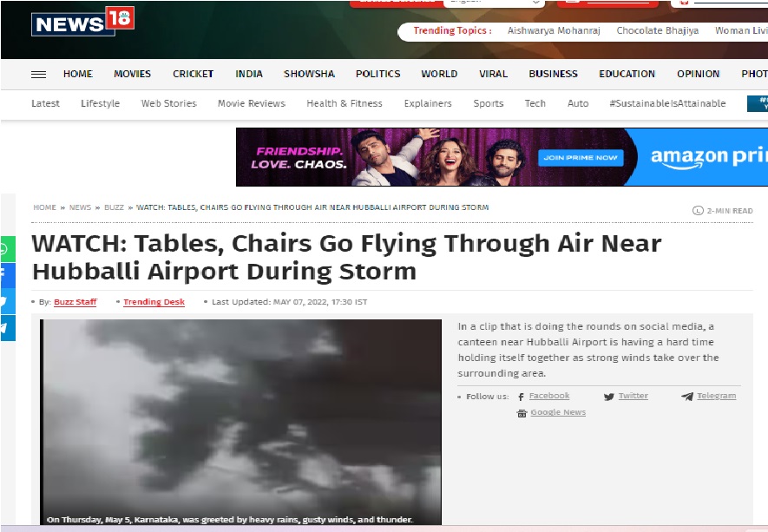Open the CRICKET menu item
The width and height of the screenshot is (768, 532).
[193, 74]
